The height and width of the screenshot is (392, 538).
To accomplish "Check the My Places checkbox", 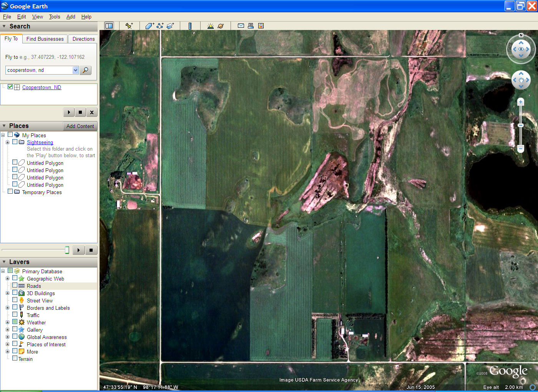I will point(10,135).
